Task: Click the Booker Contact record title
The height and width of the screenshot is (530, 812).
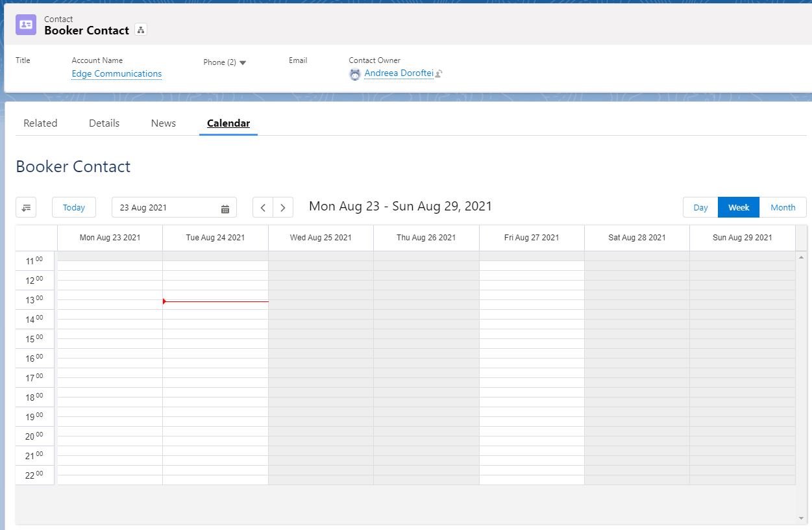Action: (87, 31)
